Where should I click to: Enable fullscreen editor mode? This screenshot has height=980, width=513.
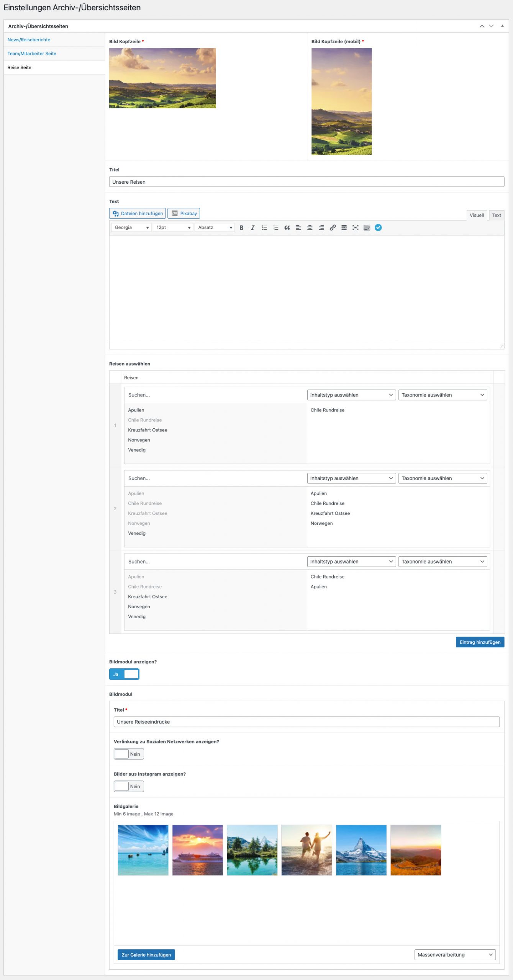point(355,227)
